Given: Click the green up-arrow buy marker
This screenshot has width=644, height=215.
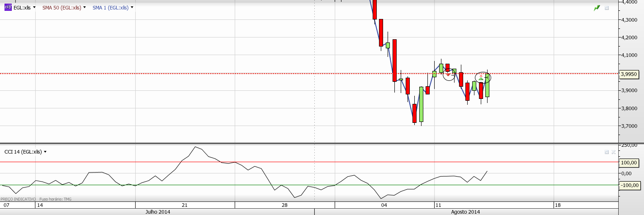Looking at the screenshot, I should (x=481, y=79).
